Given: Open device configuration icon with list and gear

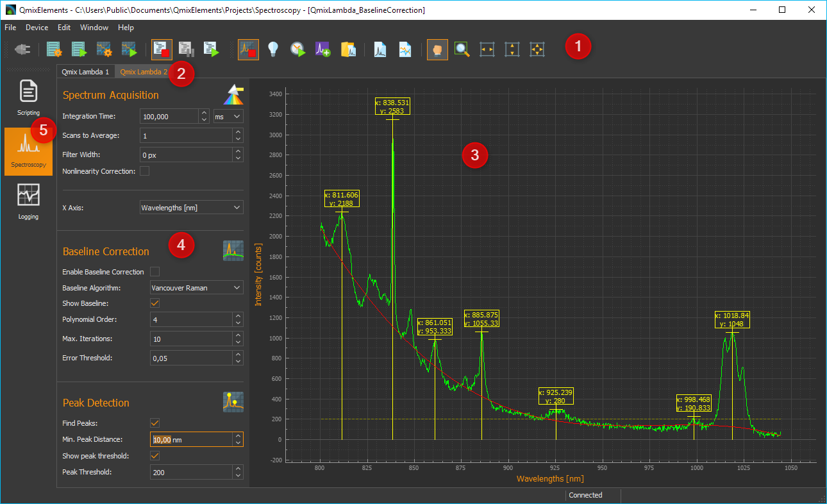Looking at the screenshot, I should tap(54, 49).
